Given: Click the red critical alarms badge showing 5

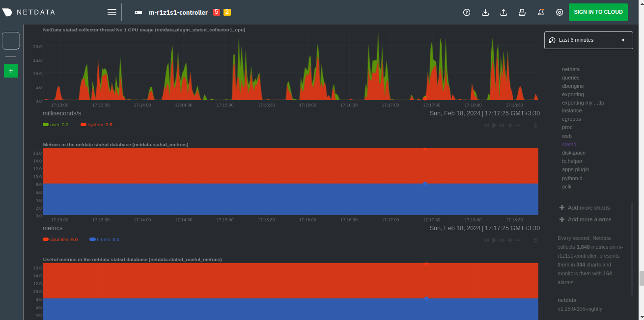Looking at the screenshot, I should (217, 12).
